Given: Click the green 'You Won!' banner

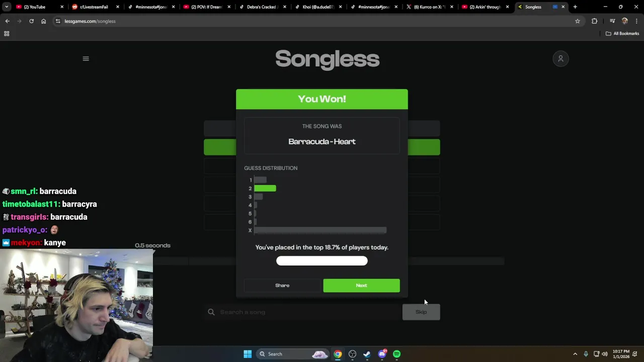Looking at the screenshot, I should click(322, 99).
